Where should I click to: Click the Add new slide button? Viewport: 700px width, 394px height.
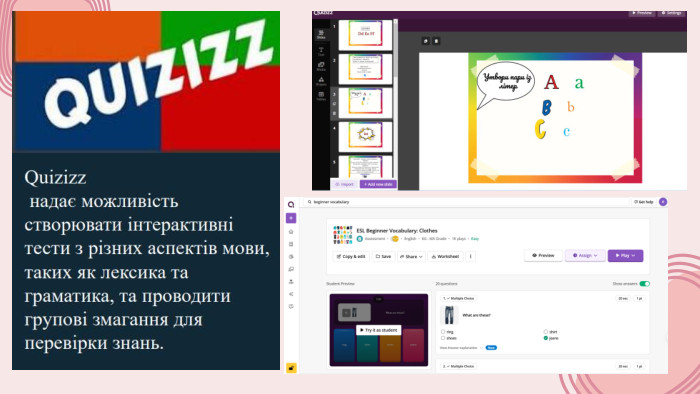tap(378, 184)
